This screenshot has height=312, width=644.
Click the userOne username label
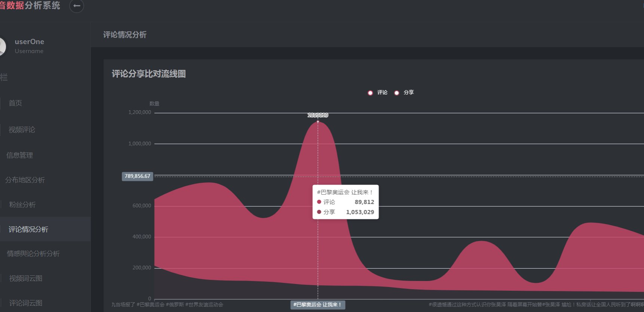pyautogui.click(x=30, y=41)
